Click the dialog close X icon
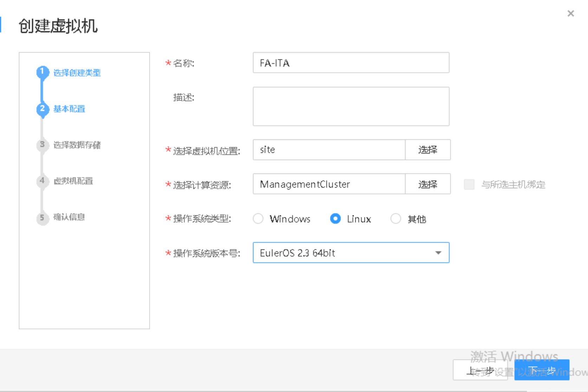Viewport: 588px width, 392px height. pos(570,13)
